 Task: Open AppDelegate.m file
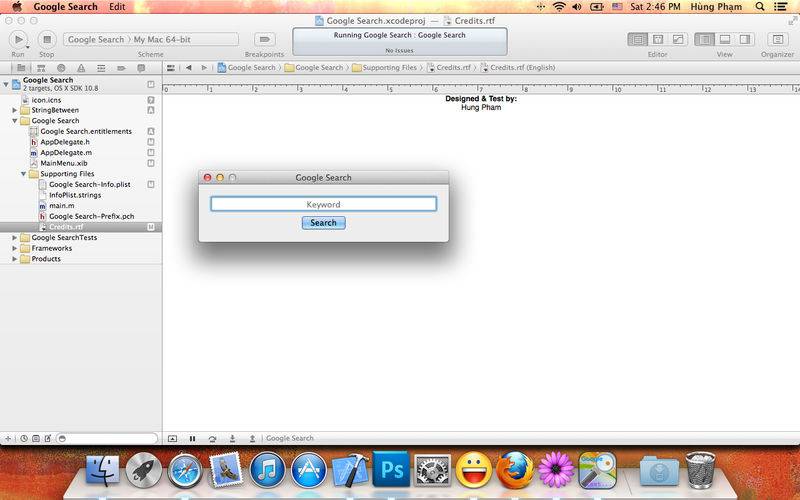click(x=66, y=153)
